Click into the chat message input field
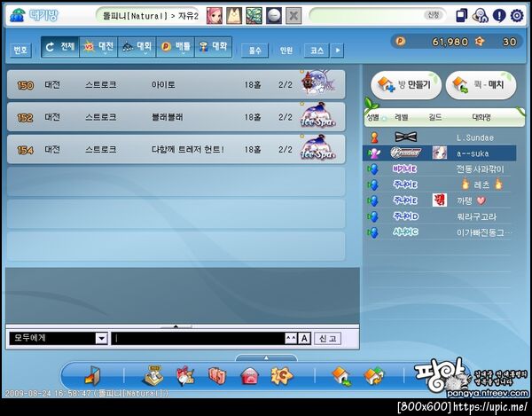Image resolution: width=532 pixels, height=416 pixels. click(x=199, y=338)
